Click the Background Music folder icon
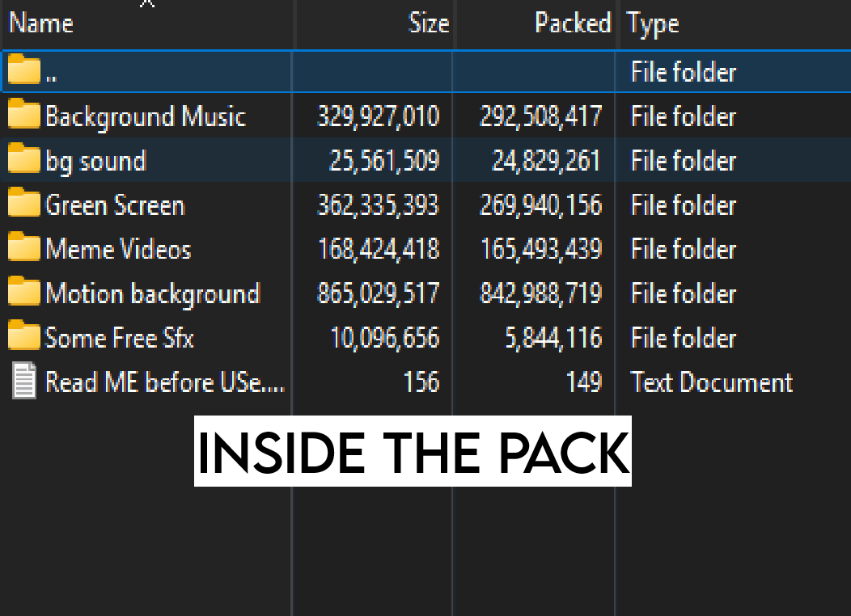Screen dimensions: 851x616 pyautogui.click(x=24, y=116)
